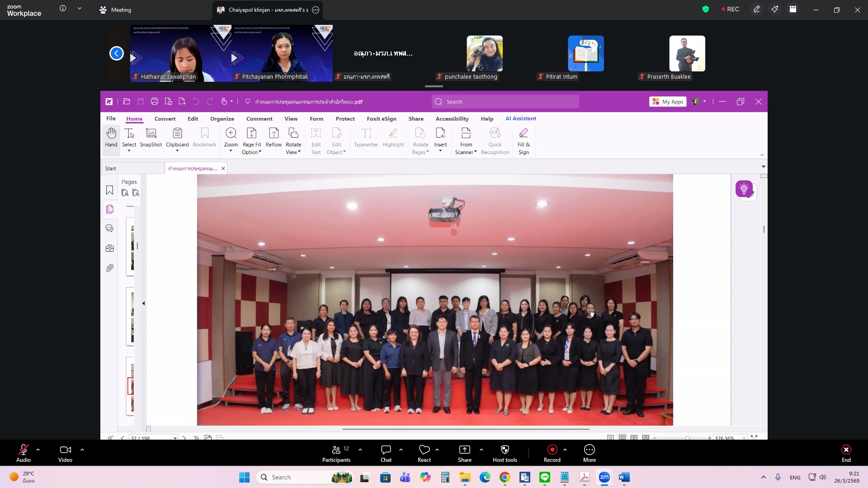Open the bookmarks side panel icon
Screen dimensions: 868x488
109,190
